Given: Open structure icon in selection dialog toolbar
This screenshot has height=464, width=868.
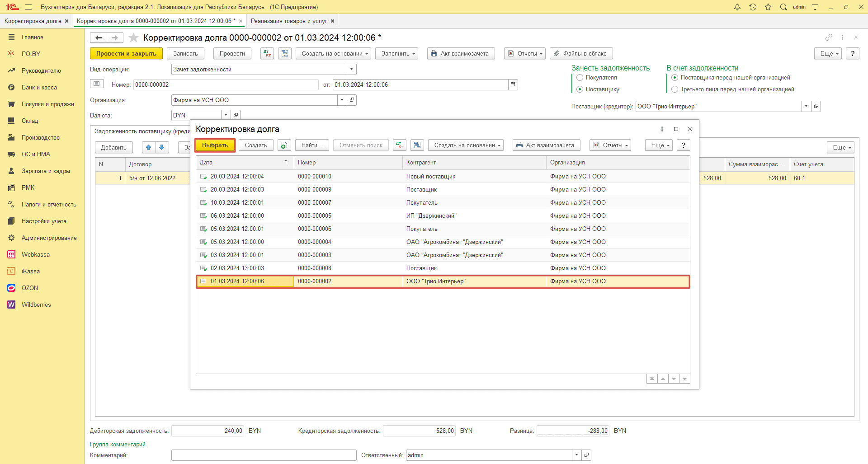Looking at the screenshot, I should pos(417,145).
